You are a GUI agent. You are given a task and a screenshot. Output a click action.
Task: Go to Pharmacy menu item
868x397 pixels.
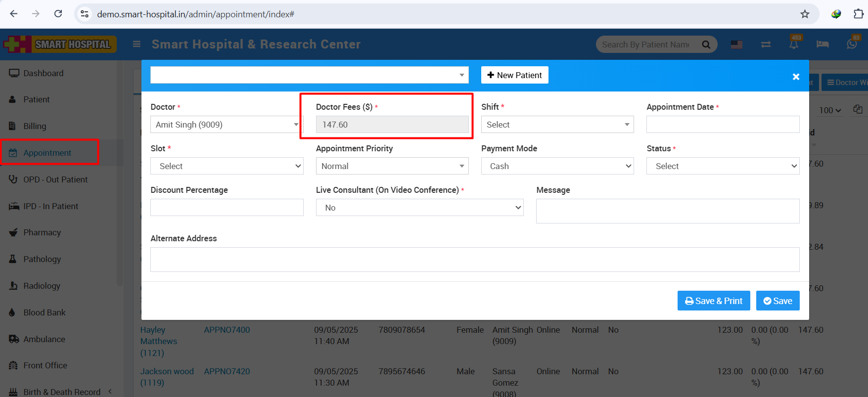tap(42, 232)
